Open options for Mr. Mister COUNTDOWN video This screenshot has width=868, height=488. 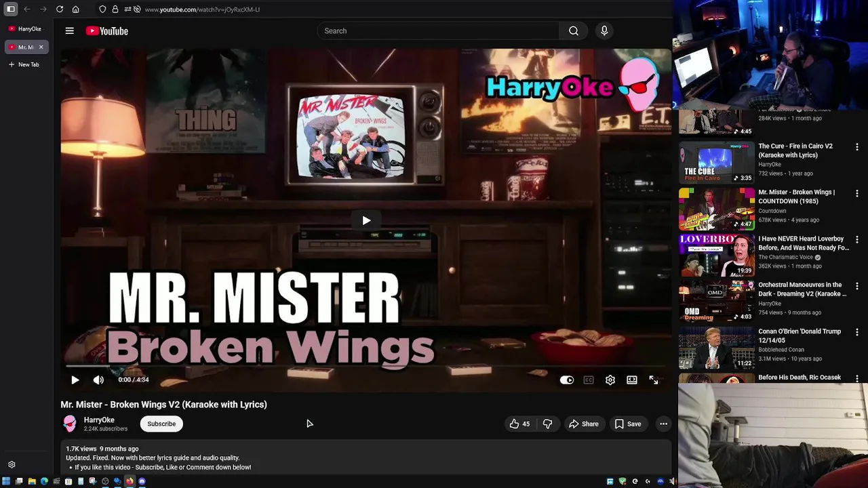[857, 193]
